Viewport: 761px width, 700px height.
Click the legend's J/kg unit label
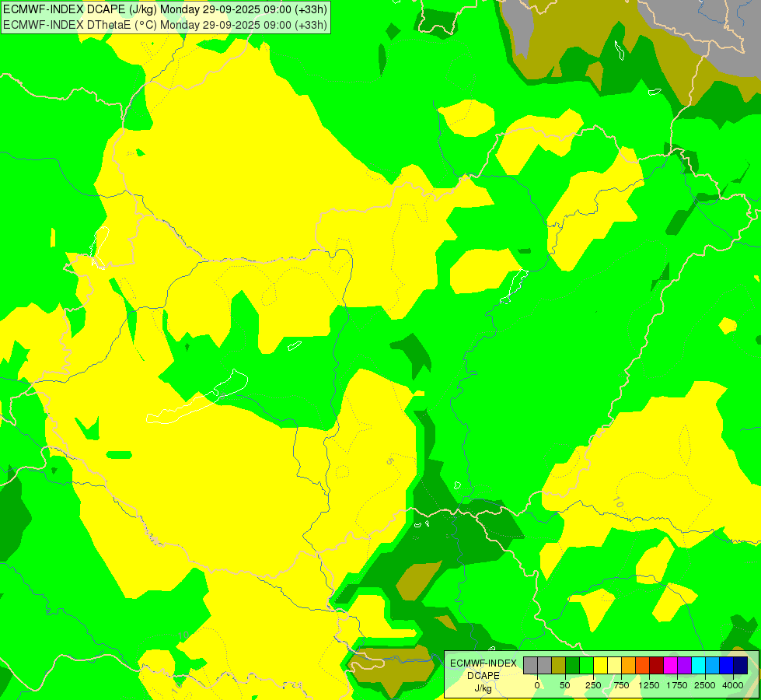(483, 688)
